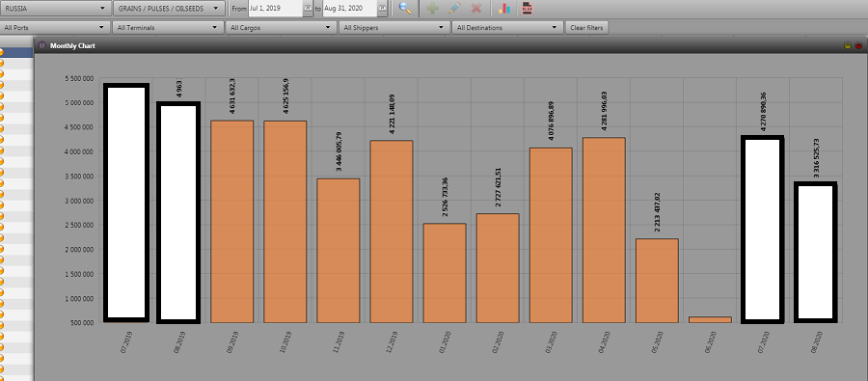This screenshot has height=381, width=868.
Task: Open the All Destinations dropdown
Action: pyautogui.click(x=507, y=27)
